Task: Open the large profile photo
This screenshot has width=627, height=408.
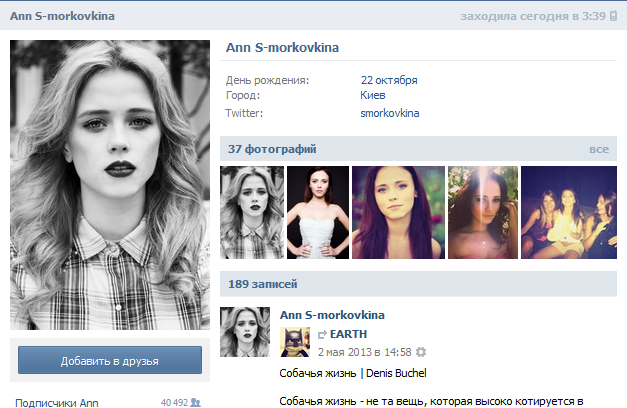Action: tap(110, 185)
